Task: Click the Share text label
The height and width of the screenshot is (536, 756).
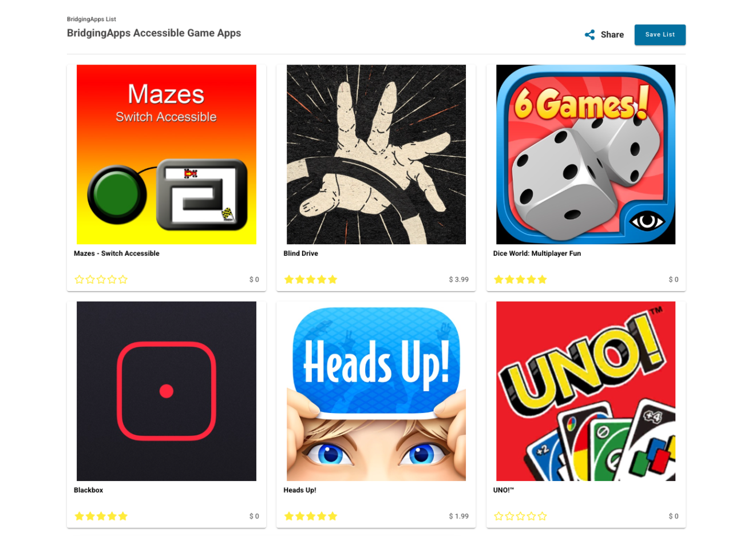Action: tap(612, 35)
